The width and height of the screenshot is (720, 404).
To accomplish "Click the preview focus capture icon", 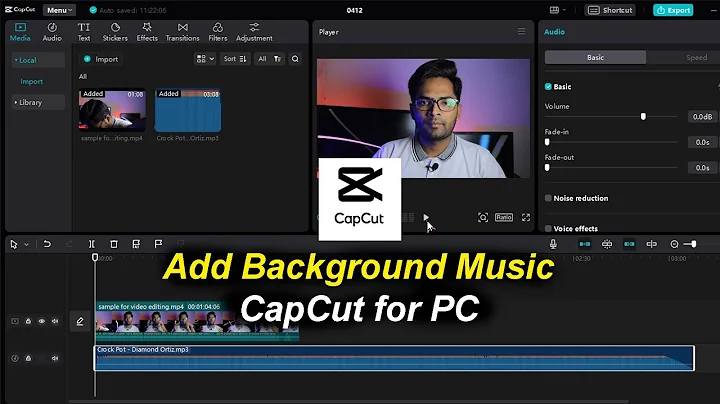I will point(483,217).
